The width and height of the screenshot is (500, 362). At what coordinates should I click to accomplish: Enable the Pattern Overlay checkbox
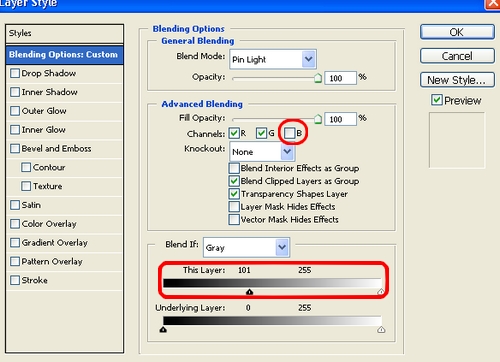[x=15, y=262]
